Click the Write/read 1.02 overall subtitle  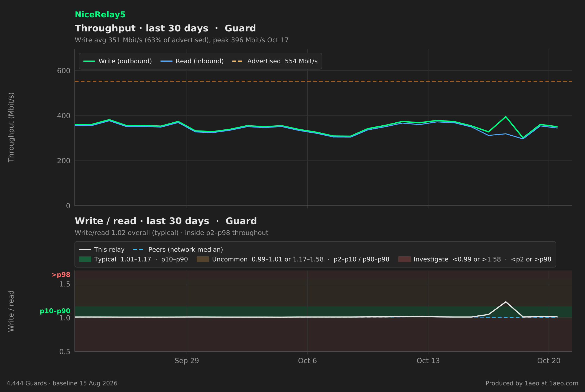pos(171,233)
